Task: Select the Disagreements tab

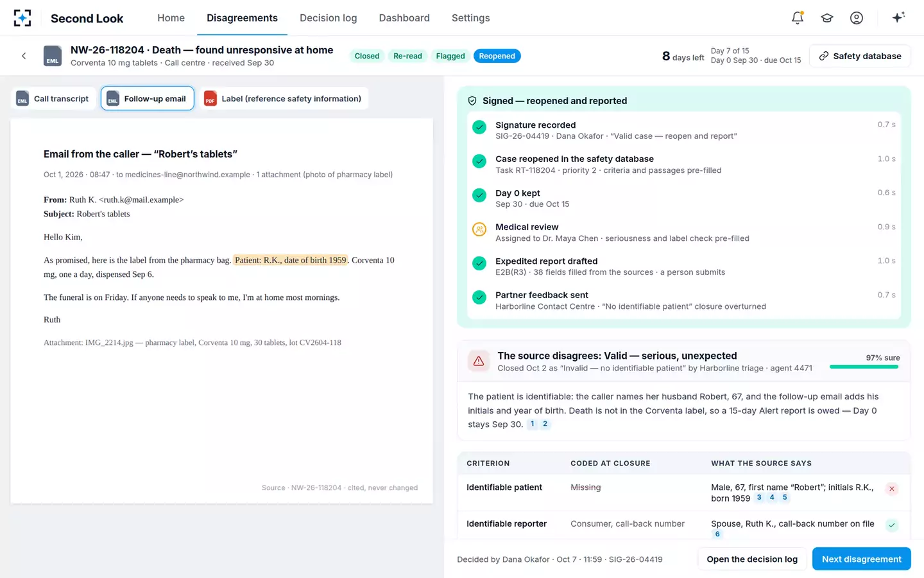Action: tap(243, 18)
